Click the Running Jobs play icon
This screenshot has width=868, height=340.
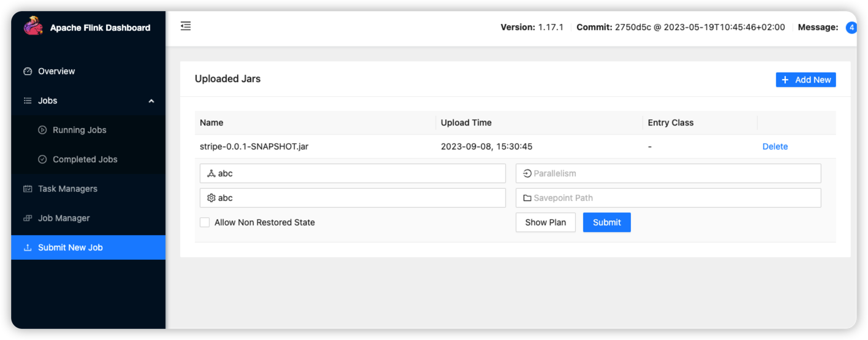(x=42, y=130)
